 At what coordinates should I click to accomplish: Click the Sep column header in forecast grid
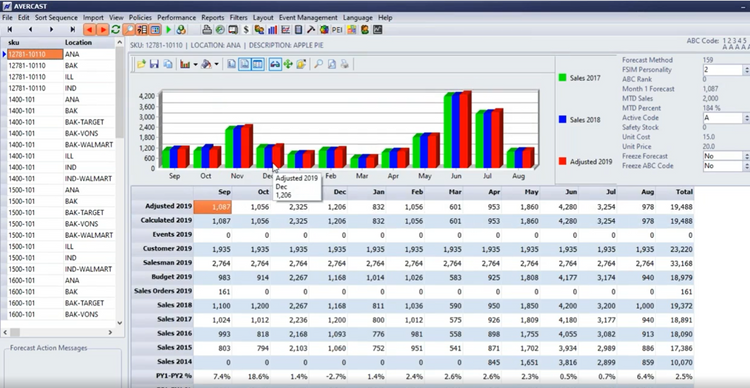213,192
